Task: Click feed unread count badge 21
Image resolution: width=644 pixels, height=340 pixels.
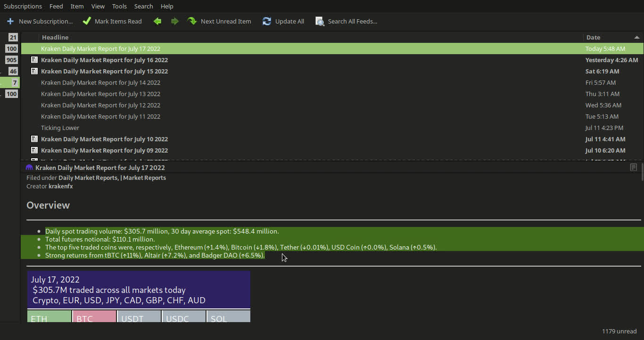Action: click(13, 37)
